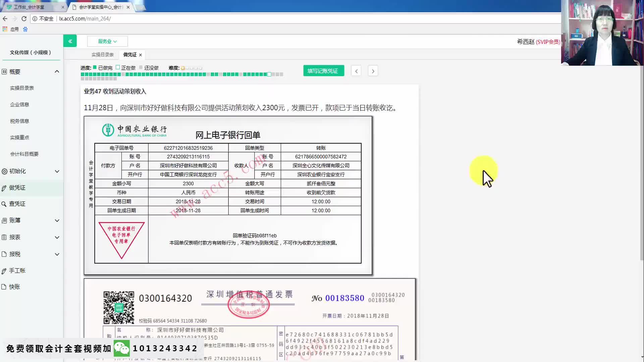Viewport: 644px width, 362px height.
Task: Switch to the 实操目录表 tab
Action: coord(102,54)
